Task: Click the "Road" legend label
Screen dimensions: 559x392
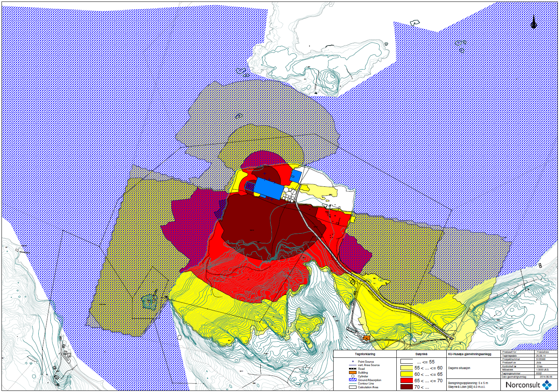Action: tap(361, 369)
